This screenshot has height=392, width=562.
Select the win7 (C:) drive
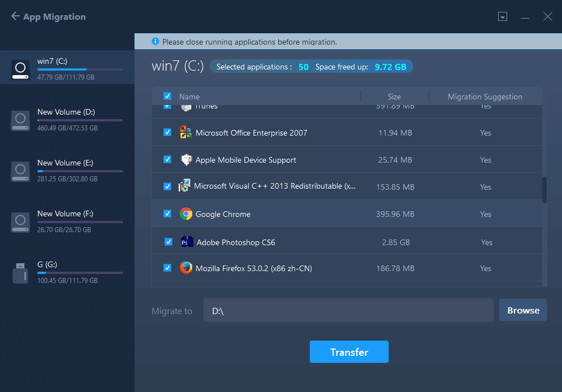(67, 67)
